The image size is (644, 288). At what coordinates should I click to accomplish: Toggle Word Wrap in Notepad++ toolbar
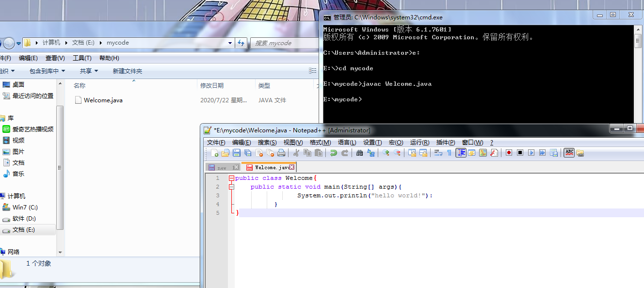438,153
